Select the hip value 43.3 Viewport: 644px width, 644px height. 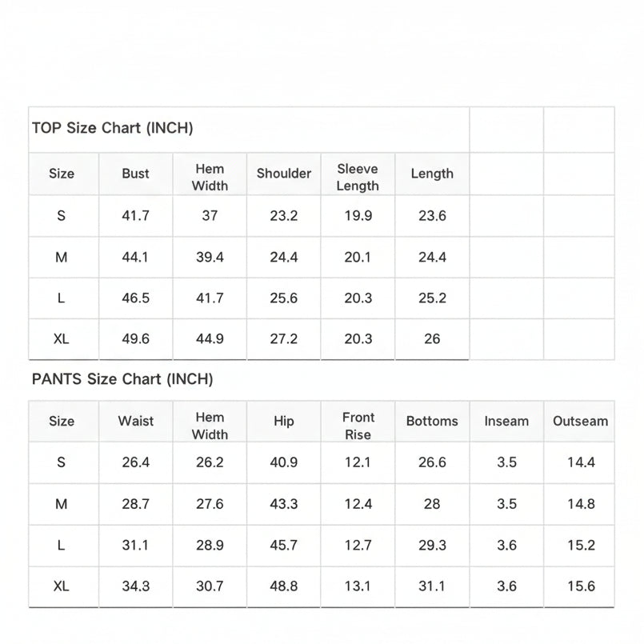click(x=284, y=504)
